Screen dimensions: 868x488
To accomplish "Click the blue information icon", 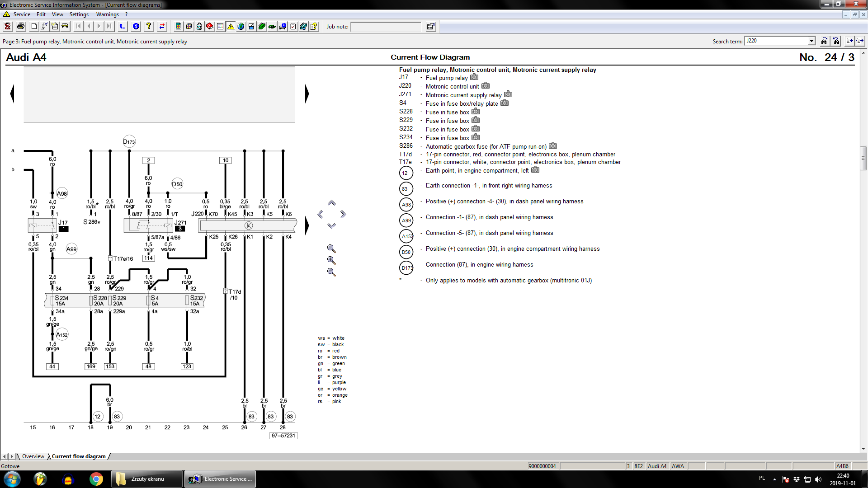I will click(136, 26).
